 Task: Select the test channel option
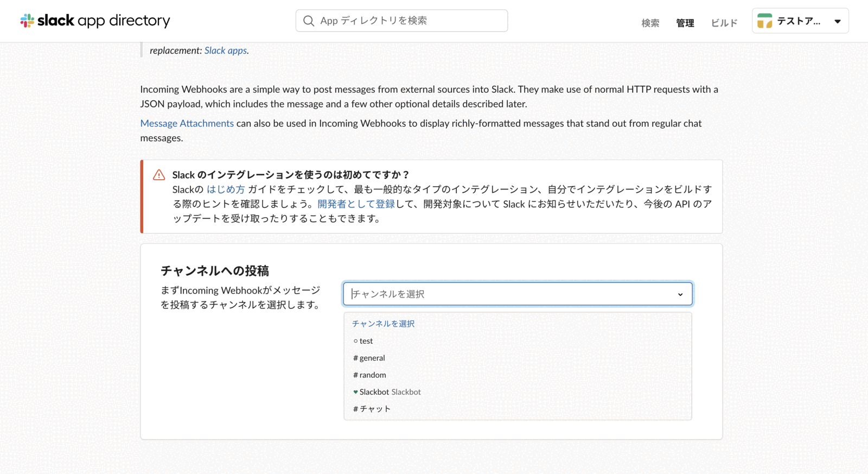coord(518,341)
